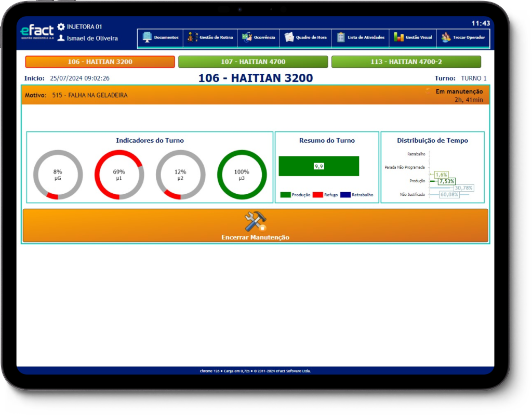
Task: Click the Ocorrência icon
Action: coord(247,37)
